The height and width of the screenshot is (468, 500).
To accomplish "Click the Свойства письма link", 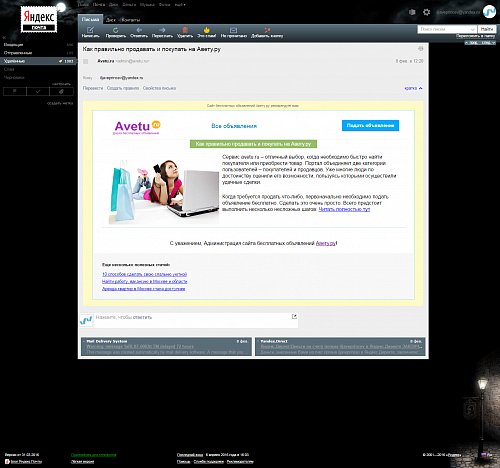I will pos(159,88).
